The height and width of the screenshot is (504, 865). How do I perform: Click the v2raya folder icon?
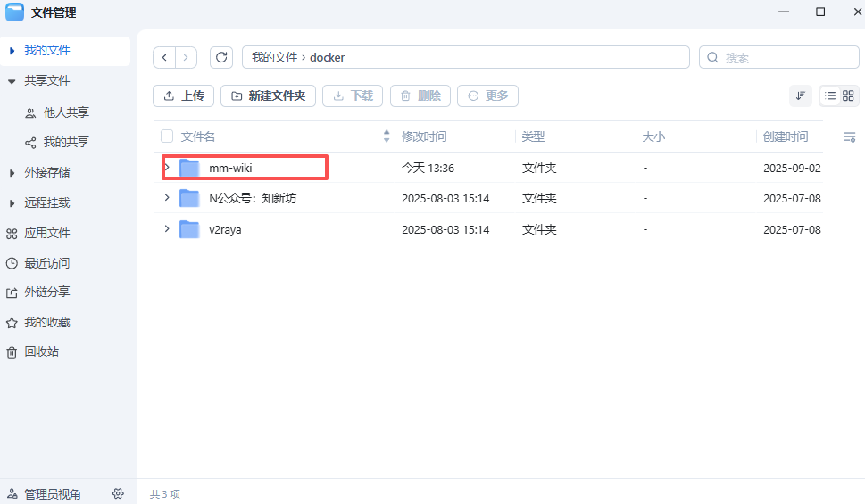pyautogui.click(x=189, y=229)
